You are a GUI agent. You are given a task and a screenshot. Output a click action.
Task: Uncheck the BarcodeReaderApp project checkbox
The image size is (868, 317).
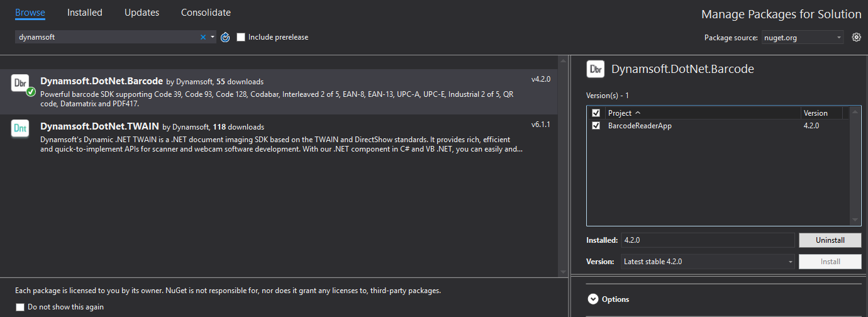(x=596, y=126)
